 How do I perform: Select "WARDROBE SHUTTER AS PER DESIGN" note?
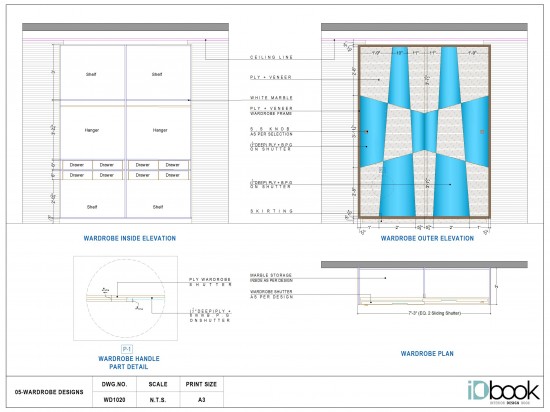[271, 294]
